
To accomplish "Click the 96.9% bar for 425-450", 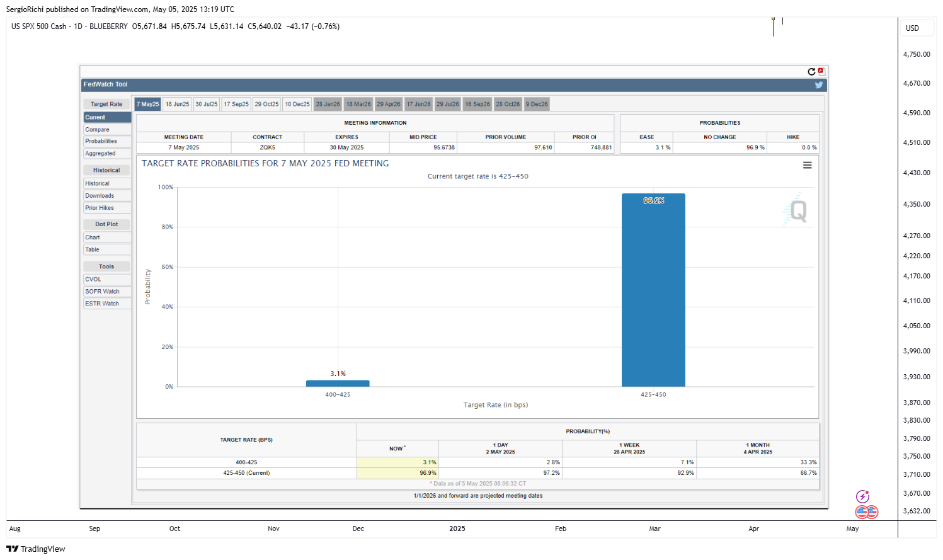I will pos(653,290).
